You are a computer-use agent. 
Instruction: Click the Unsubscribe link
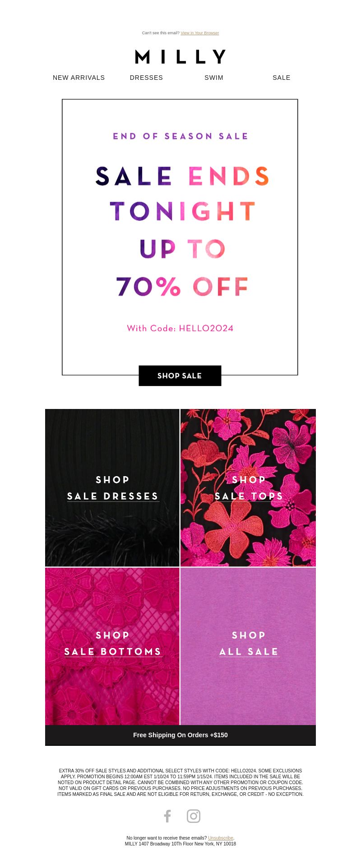221,838
